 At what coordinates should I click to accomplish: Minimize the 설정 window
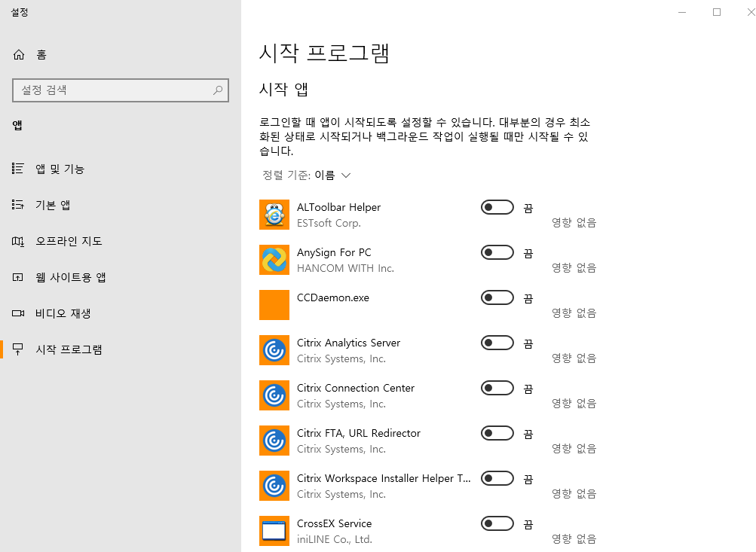[681, 12]
